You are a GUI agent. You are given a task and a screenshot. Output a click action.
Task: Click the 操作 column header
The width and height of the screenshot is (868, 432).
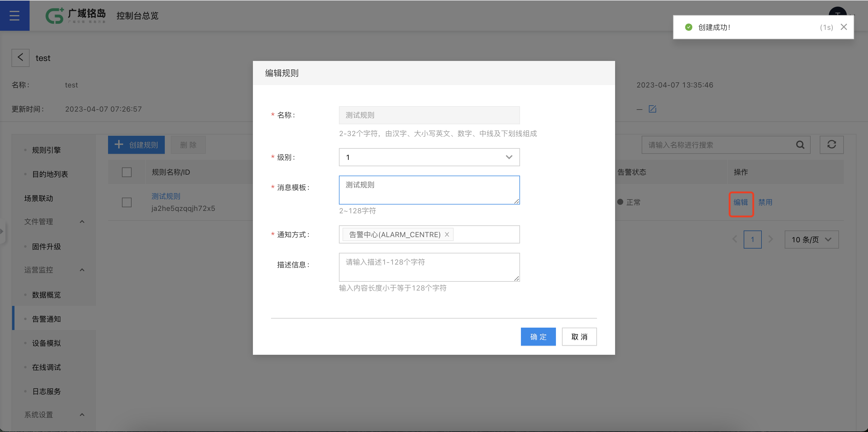[x=741, y=172]
